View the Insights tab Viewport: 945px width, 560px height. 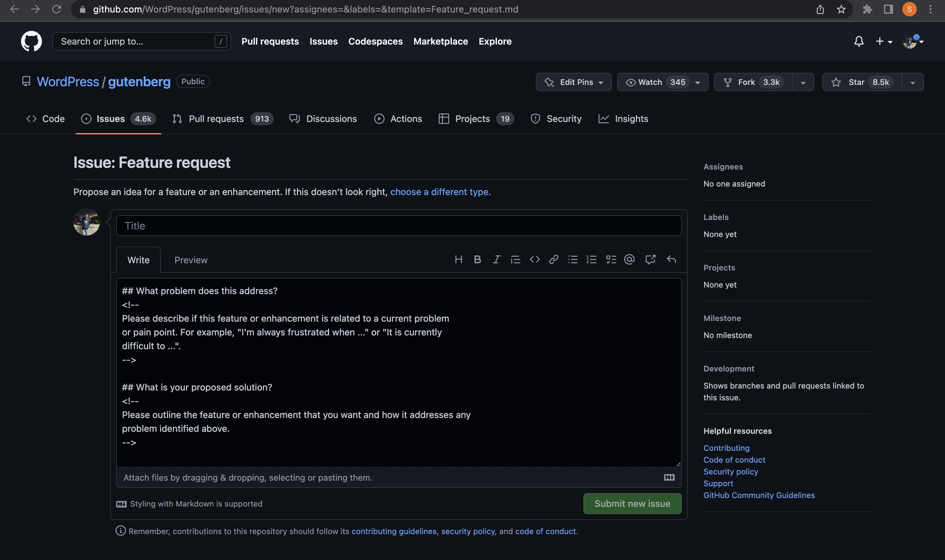(623, 118)
